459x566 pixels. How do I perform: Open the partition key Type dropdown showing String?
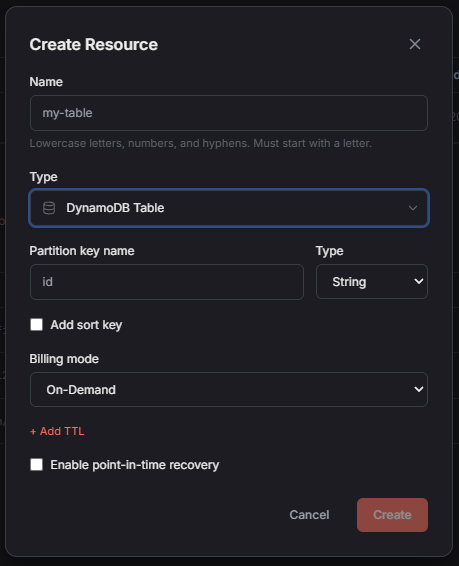click(372, 282)
